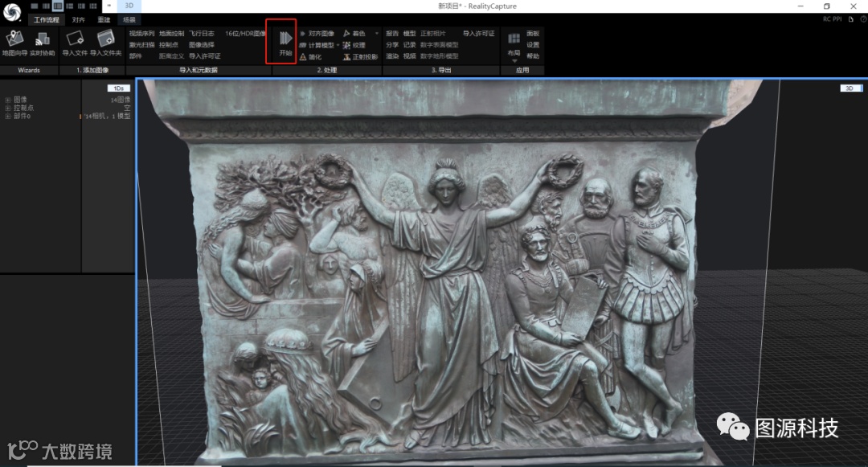Open the dropdown arrow under 布局
This screenshot has height=467, width=868.
pyautogui.click(x=514, y=61)
